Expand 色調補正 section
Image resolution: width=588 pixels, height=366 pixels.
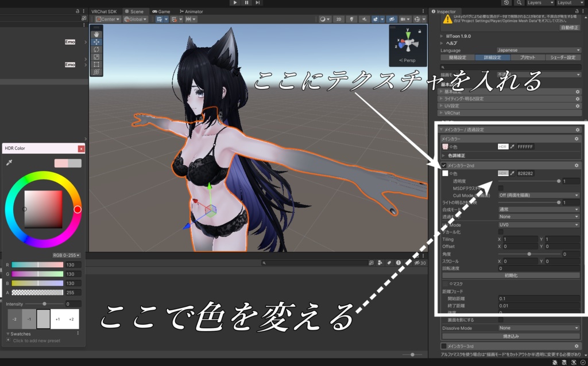[444, 155]
